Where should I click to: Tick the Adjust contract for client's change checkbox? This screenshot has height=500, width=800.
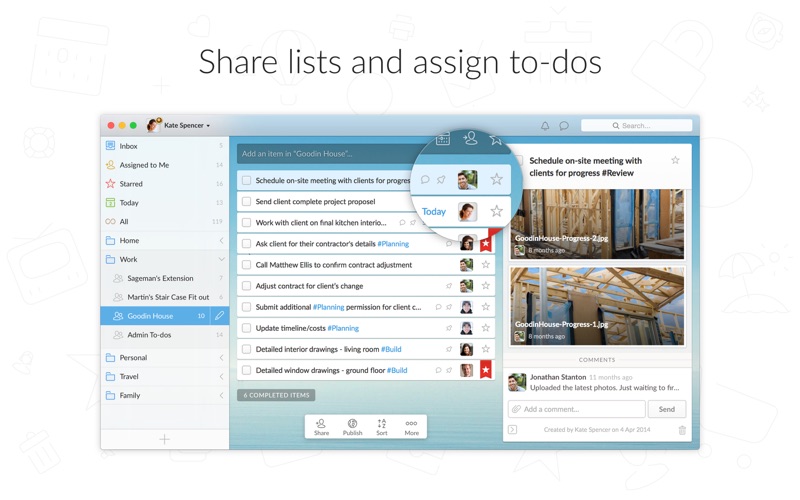pos(246,286)
